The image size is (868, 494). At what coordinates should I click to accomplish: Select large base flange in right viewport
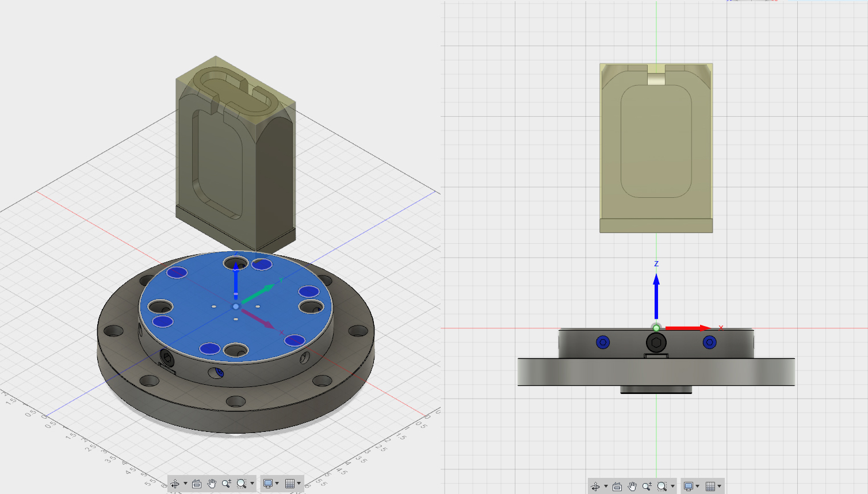[656, 372]
